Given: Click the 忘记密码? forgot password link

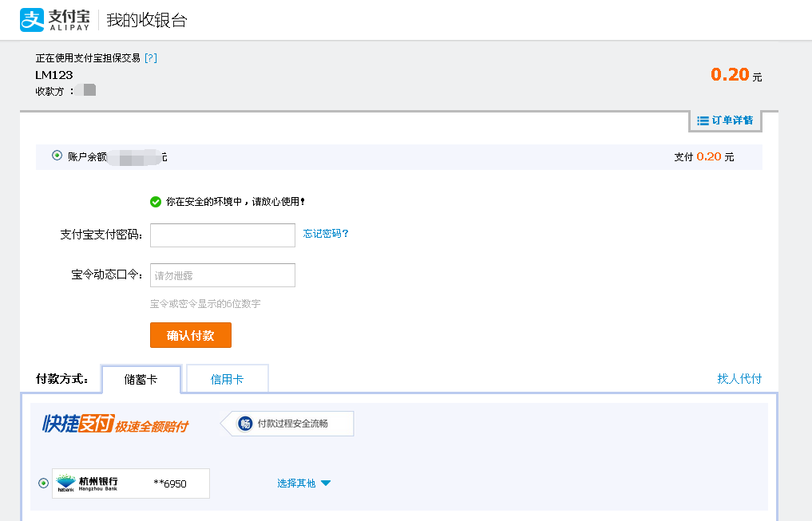Looking at the screenshot, I should point(326,234).
